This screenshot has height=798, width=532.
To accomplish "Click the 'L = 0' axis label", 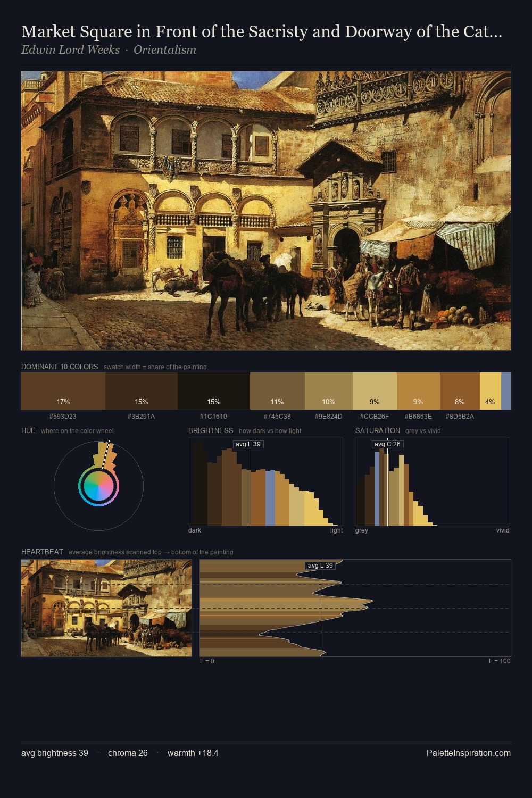I will click(x=207, y=661).
